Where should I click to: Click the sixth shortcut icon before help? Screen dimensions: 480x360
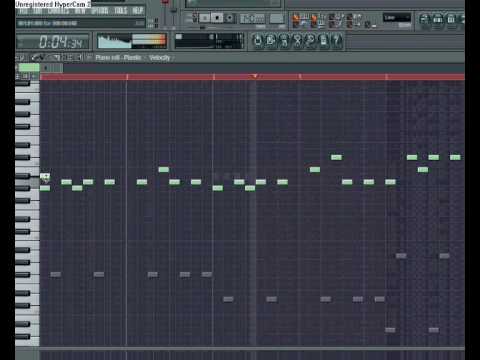[323, 41]
